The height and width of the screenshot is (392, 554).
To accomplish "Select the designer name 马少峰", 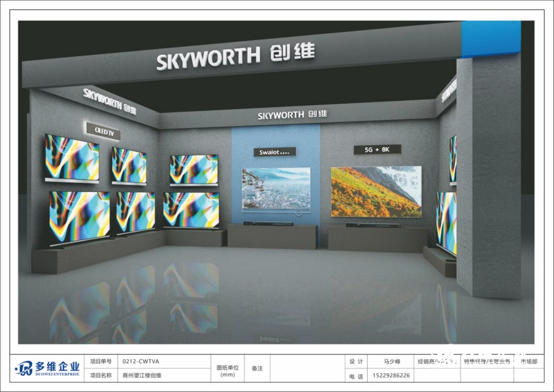I will point(391,361).
